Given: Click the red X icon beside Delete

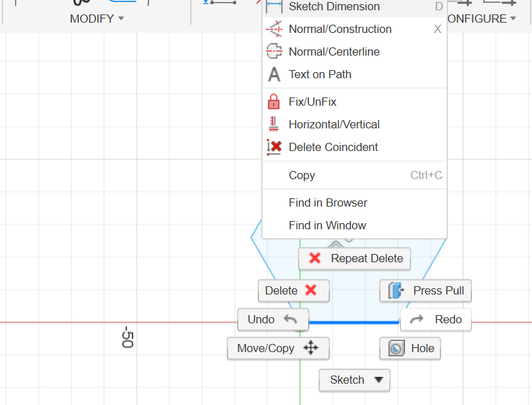Looking at the screenshot, I should (x=311, y=290).
